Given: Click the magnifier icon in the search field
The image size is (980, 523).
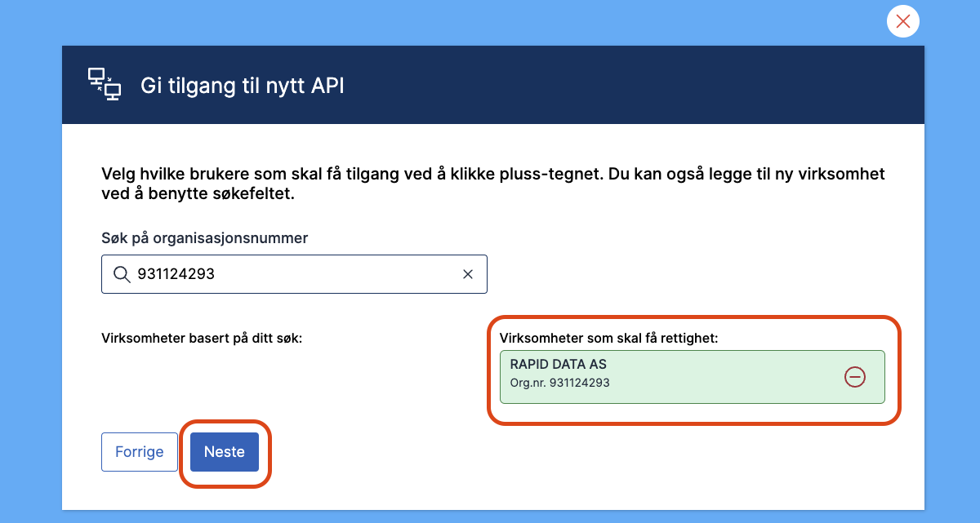Looking at the screenshot, I should click(x=122, y=274).
